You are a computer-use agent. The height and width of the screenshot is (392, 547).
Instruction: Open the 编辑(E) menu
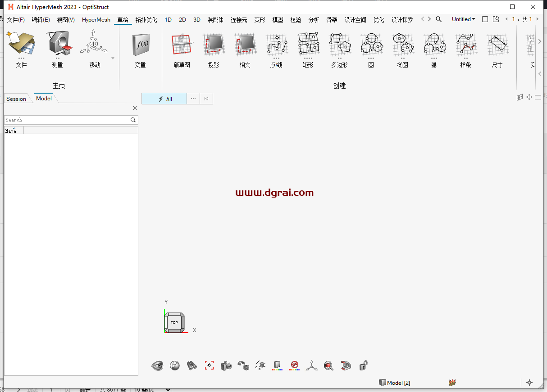41,20
